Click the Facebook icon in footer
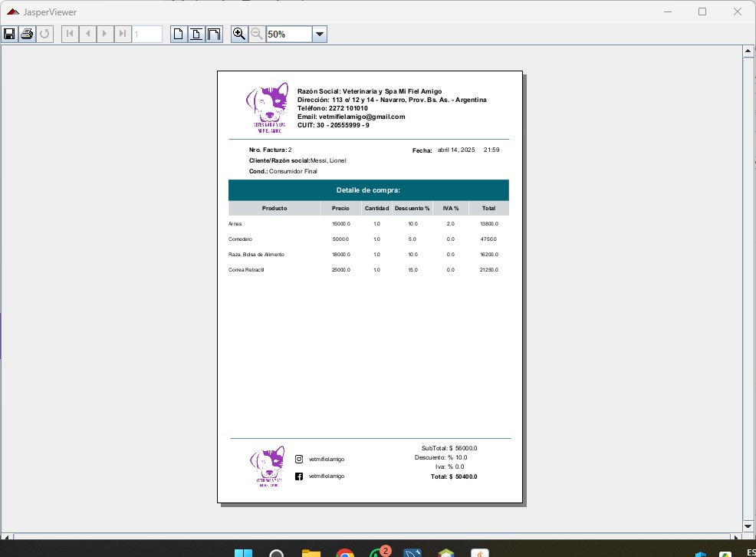The height and width of the screenshot is (557, 756). tap(299, 476)
